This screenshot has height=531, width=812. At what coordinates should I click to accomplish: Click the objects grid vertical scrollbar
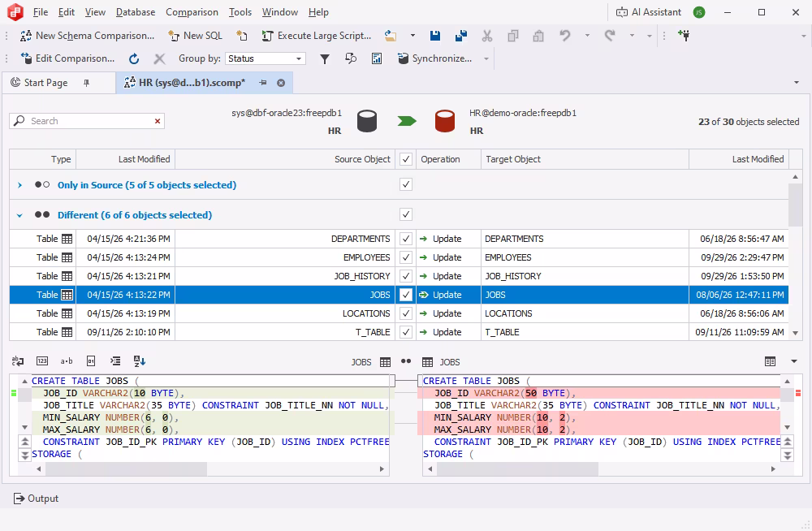point(796,205)
